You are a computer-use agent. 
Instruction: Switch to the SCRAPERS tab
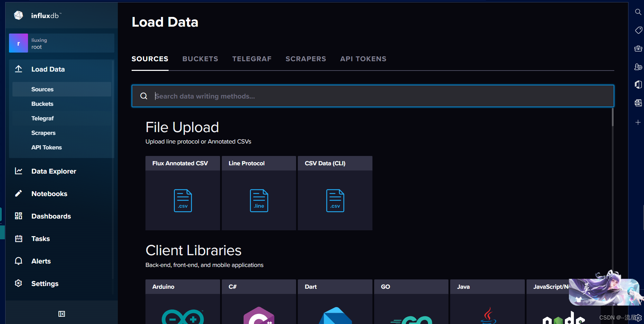(x=306, y=59)
